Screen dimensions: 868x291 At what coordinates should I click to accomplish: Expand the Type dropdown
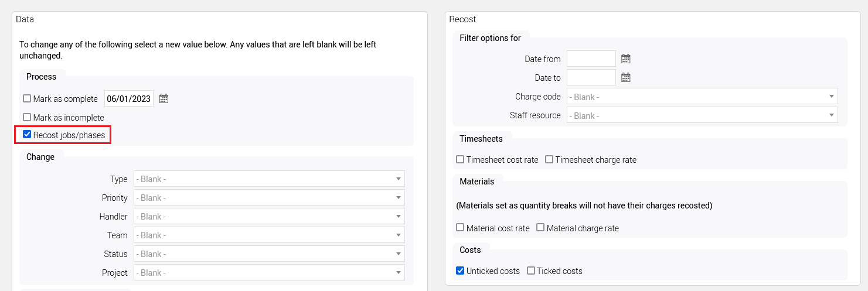(x=269, y=179)
